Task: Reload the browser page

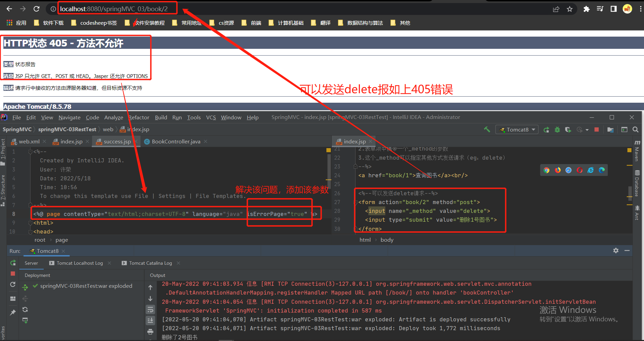Action: (x=37, y=9)
